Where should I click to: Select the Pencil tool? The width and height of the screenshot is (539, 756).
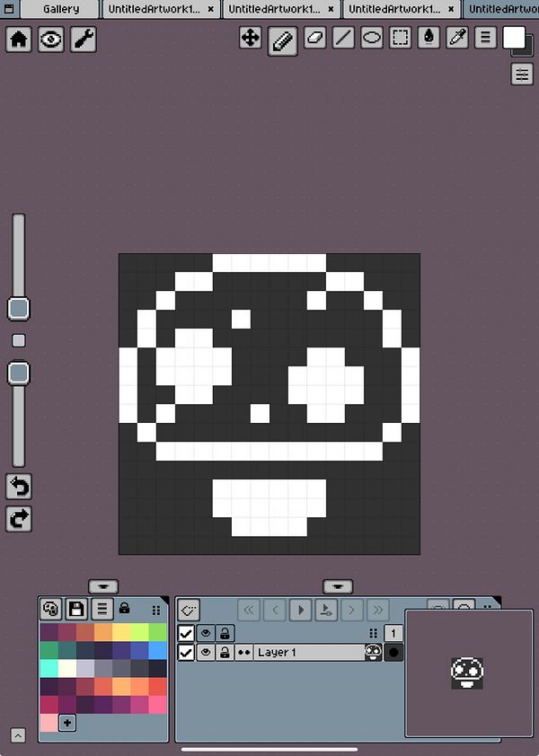tap(282, 41)
